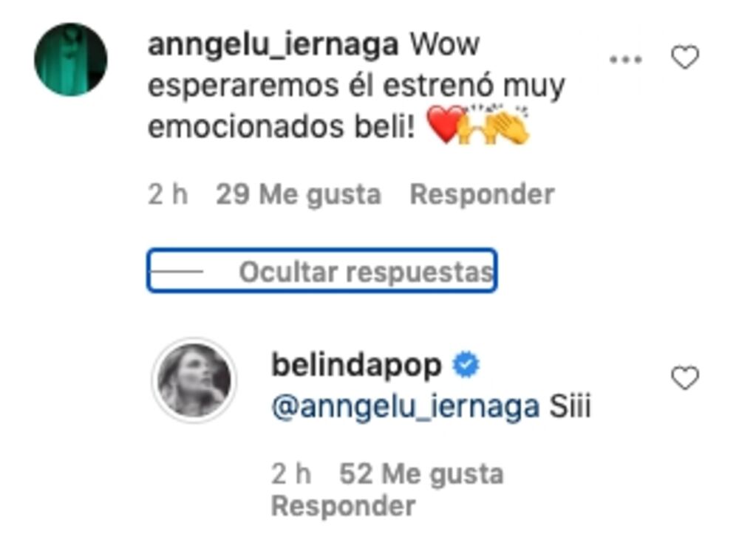Follow the @anngelu_iernaga mention in reply
The height and width of the screenshot is (534, 756).
(406, 407)
